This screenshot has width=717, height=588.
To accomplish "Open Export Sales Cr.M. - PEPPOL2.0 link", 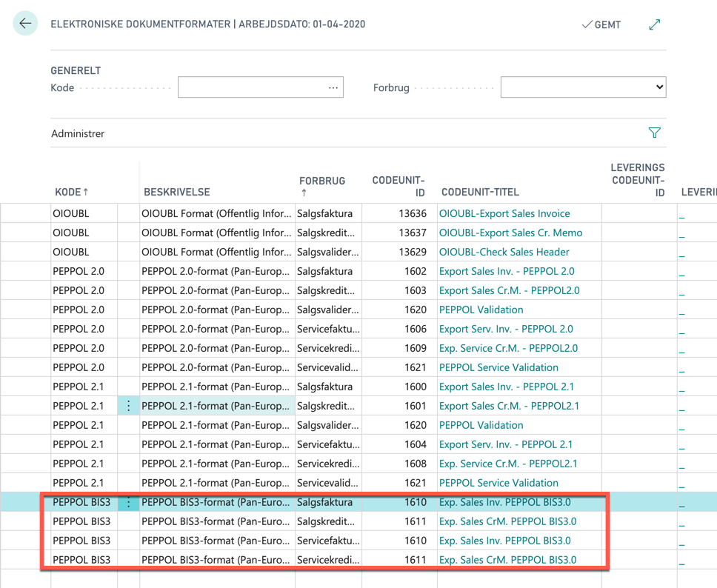I will tap(510, 290).
